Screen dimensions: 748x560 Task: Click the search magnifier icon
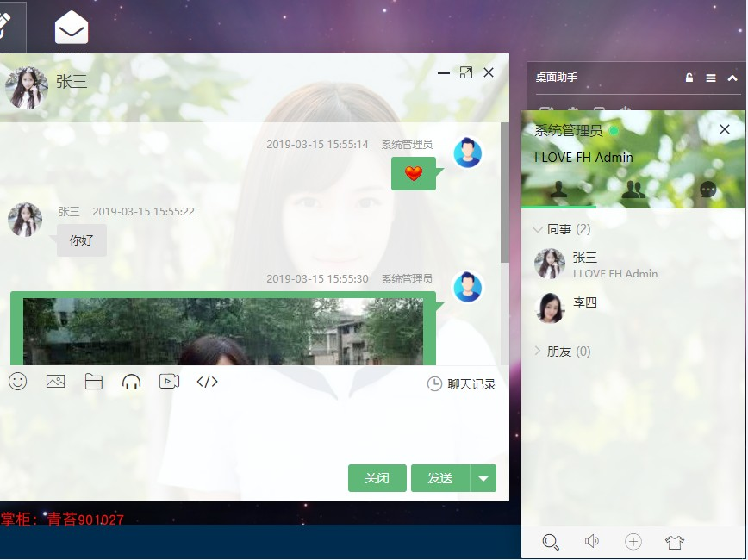(551, 542)
